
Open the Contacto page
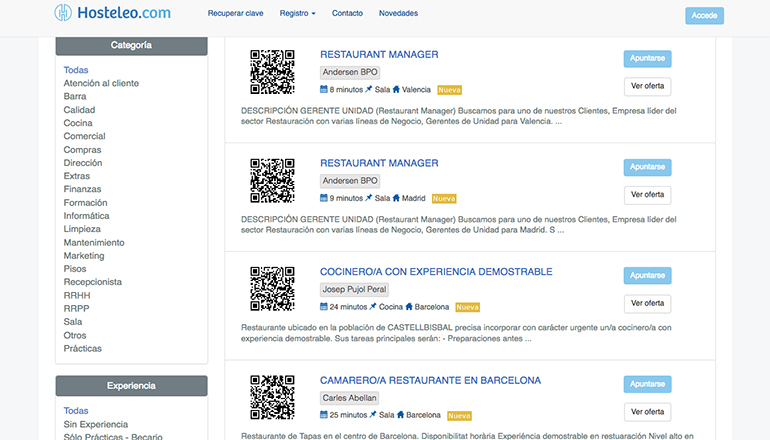[x=347, y=13]
